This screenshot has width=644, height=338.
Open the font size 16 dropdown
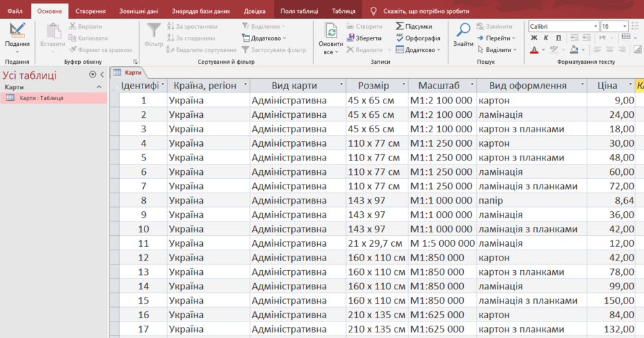pyautogui.click(x=625, y=26)
